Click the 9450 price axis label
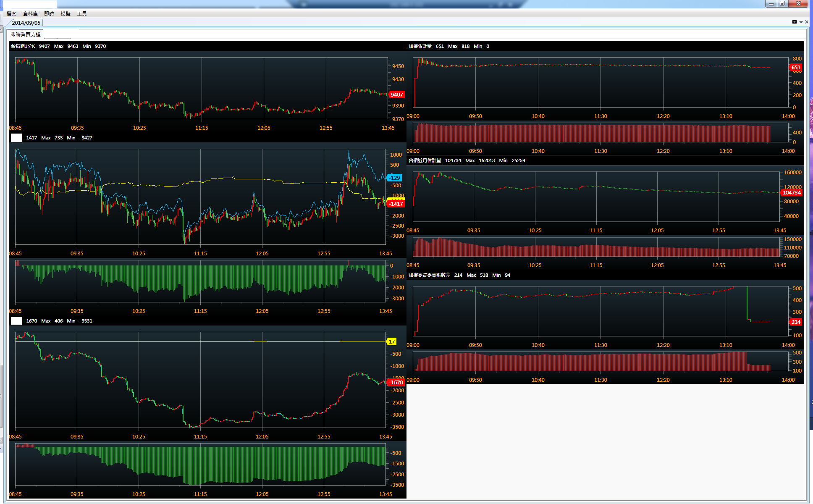Image resolution: width=813 pixels, height=504 pixels. coord(398,66)
